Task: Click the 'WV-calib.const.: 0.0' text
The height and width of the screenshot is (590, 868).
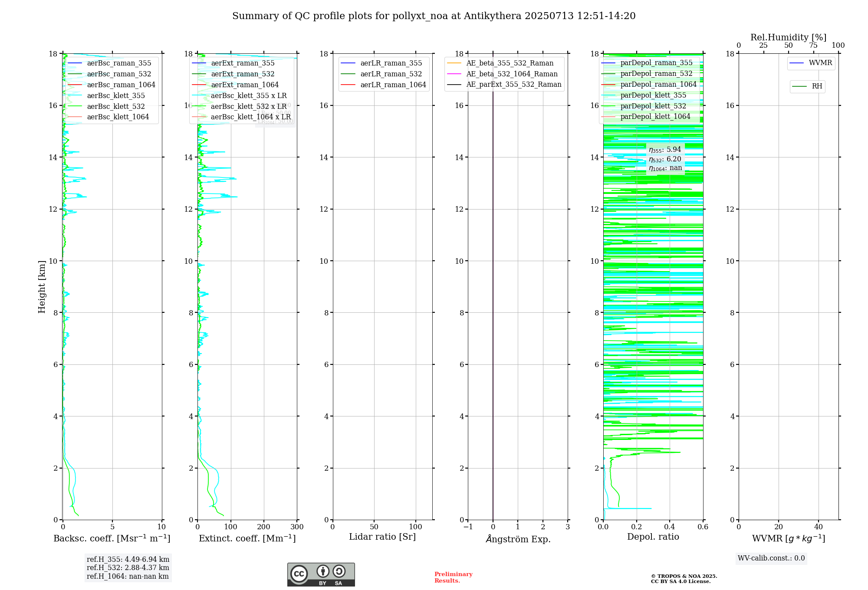Action: pos(771,558)
